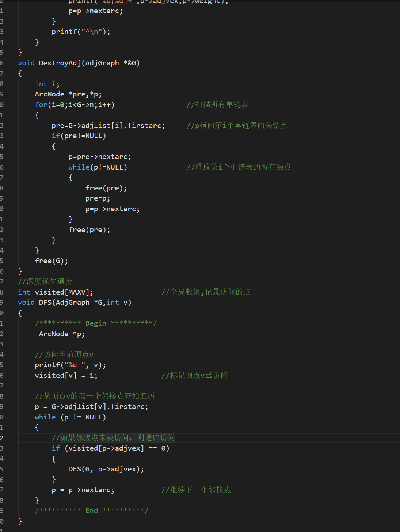Click the while(p!=NULL) loop header
Viewport: 400px width, 532px height.
click(x=98, y=167)
